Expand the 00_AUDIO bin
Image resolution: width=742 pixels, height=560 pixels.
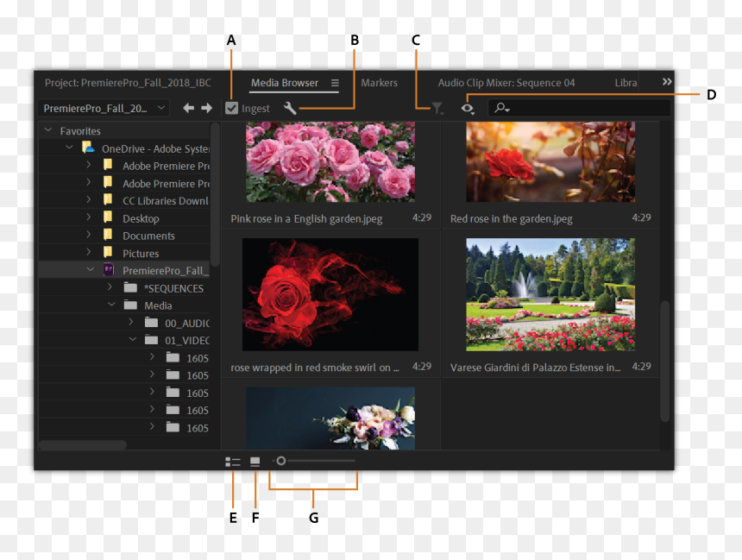[x=131, y=322]
